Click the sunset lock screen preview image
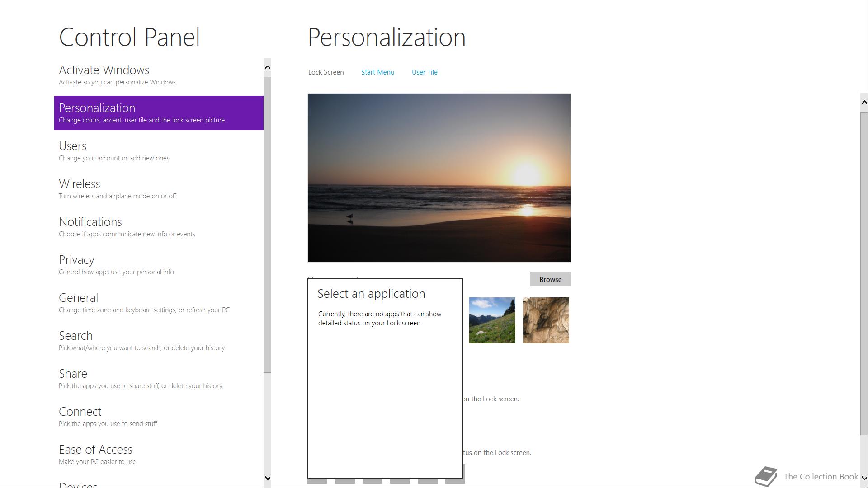 439,178
